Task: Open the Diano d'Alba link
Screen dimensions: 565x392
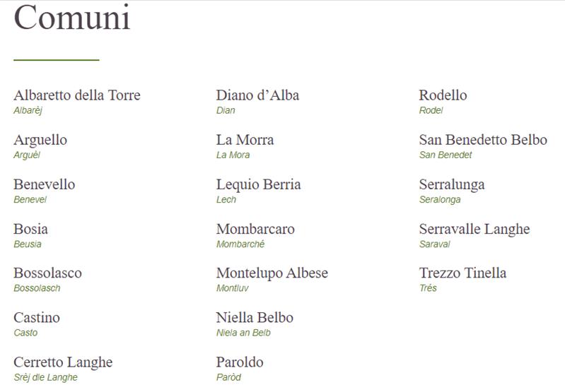Action: point(257,95)
